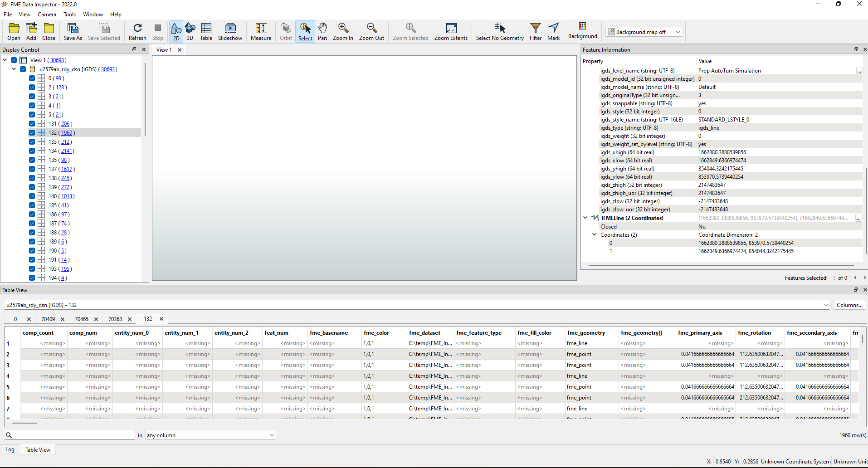This screenshot has width=868, height=468.
Task: Click Select No Geometry tool
Action: (500, 32)
